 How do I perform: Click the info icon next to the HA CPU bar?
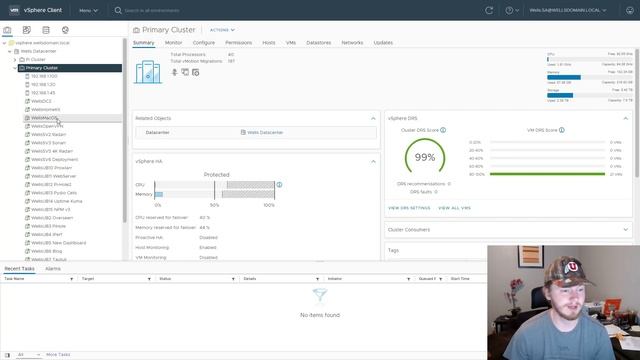[279, 184]
